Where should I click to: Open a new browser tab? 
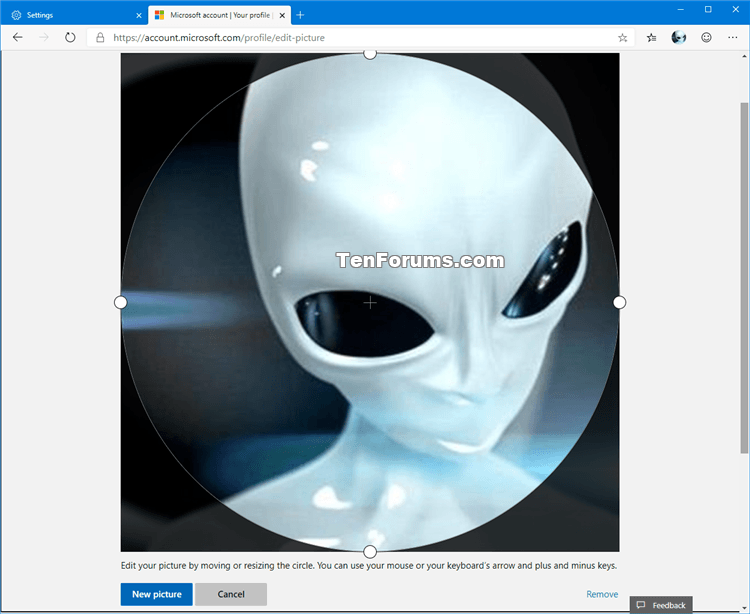click(x=300, y=15)
